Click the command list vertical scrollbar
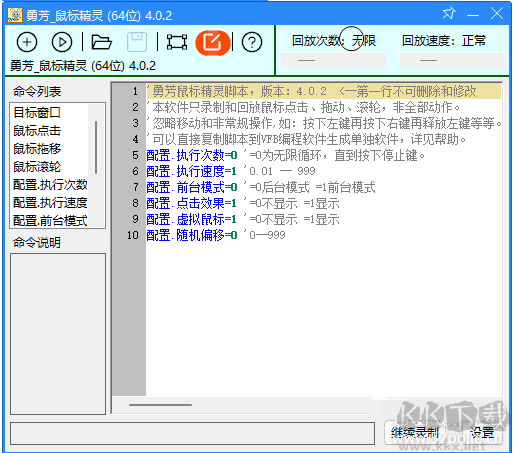This screenshot has height=453, width=513. (96, 147)
